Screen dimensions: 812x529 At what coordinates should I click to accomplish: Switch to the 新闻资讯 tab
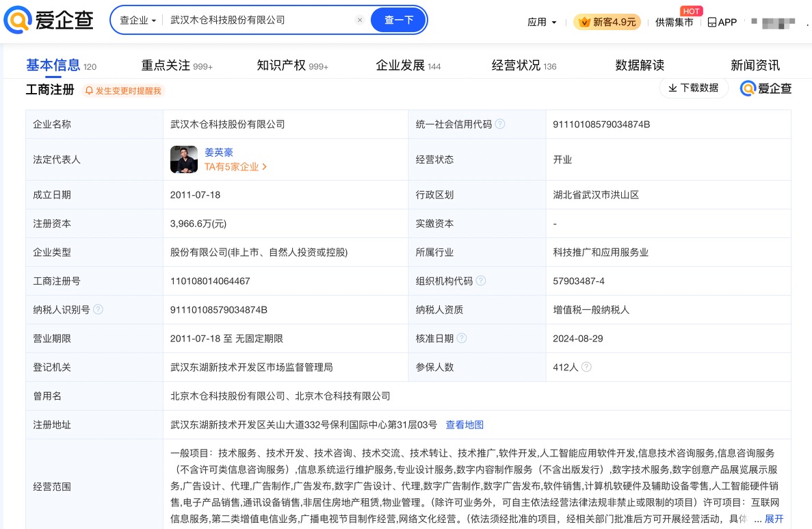[755, 65]
